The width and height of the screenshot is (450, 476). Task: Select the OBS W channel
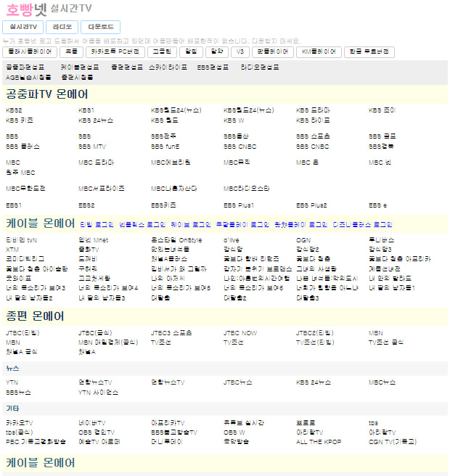[234, 432]
